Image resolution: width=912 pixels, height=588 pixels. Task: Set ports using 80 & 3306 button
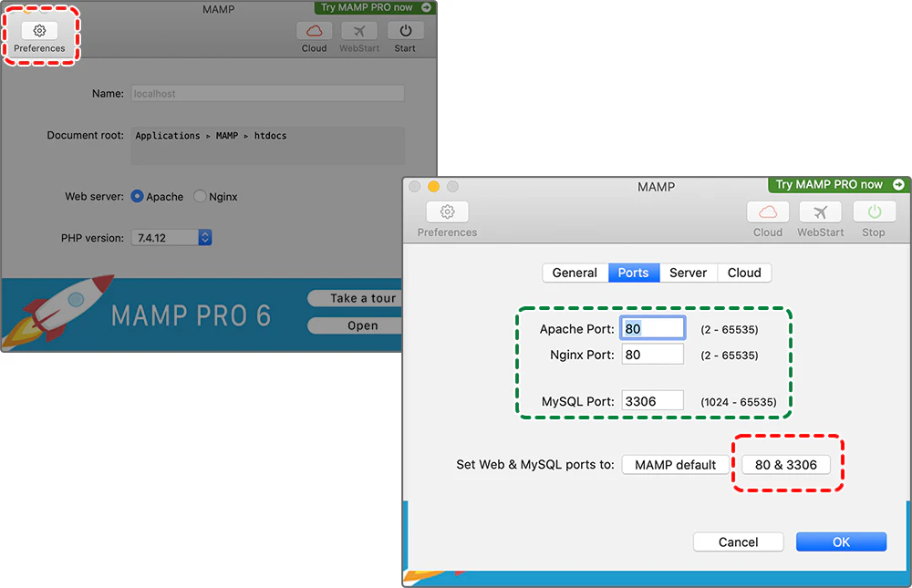tap(786, 465)
